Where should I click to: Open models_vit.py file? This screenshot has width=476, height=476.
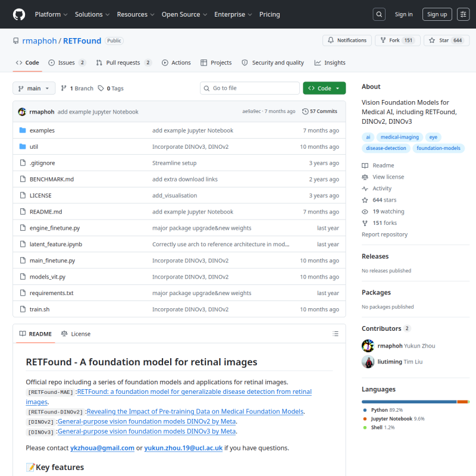tap(48, 277)
